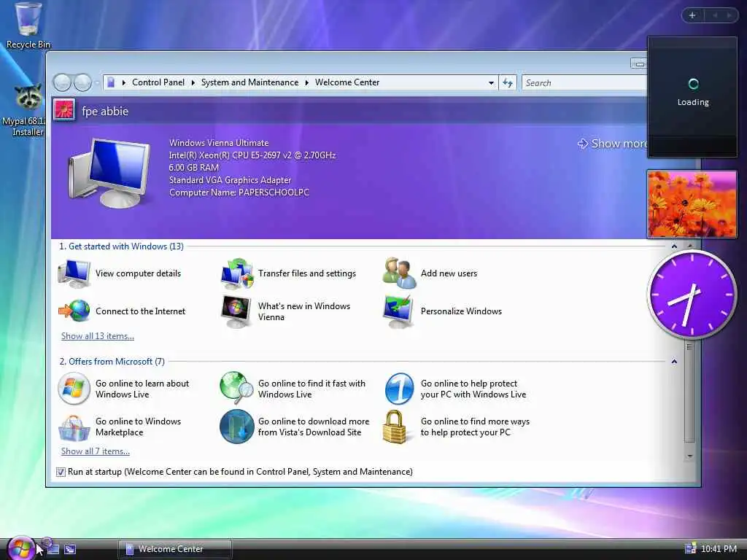Collapse the Get started with Windows section
747x560 pixels.
click(674, 246)
